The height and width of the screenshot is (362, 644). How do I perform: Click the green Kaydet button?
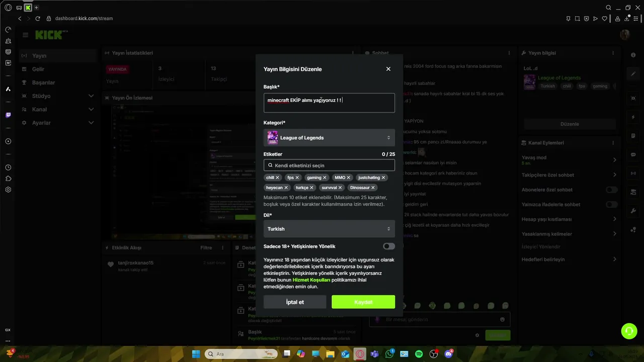click(363, 302)
